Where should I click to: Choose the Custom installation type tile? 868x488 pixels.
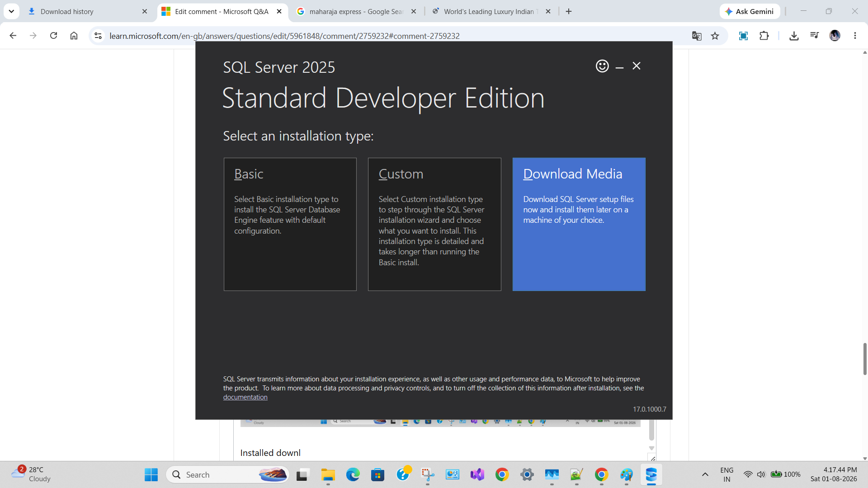tap(434, 224)
